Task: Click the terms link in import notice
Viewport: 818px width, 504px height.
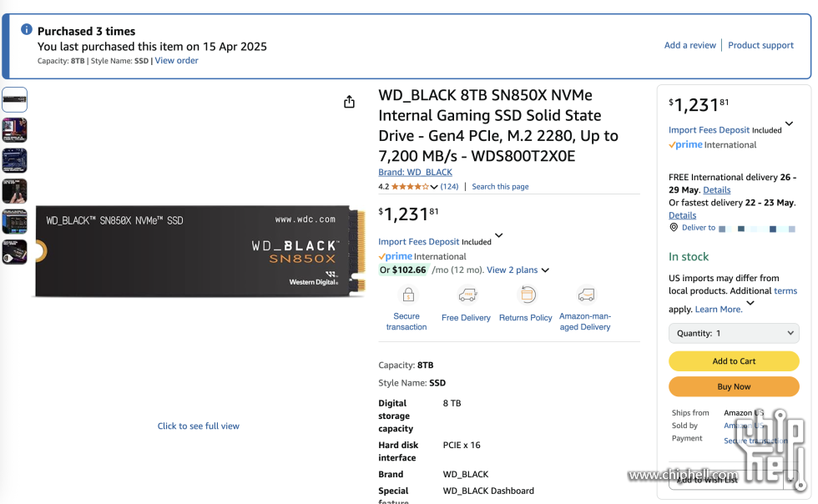Action: pyautogui.click(x=785, y=290)
